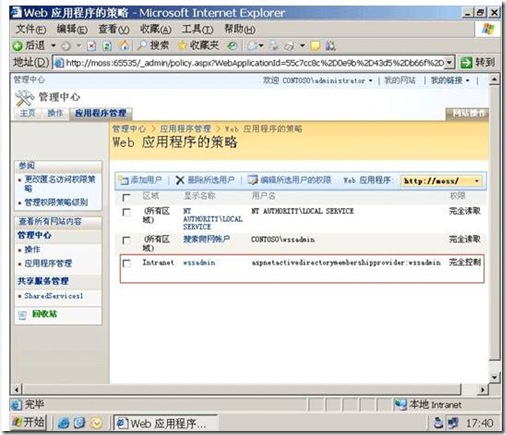Open the 查看(V) menu
This screenshot has width=506, height=435.
coord(114,29)
